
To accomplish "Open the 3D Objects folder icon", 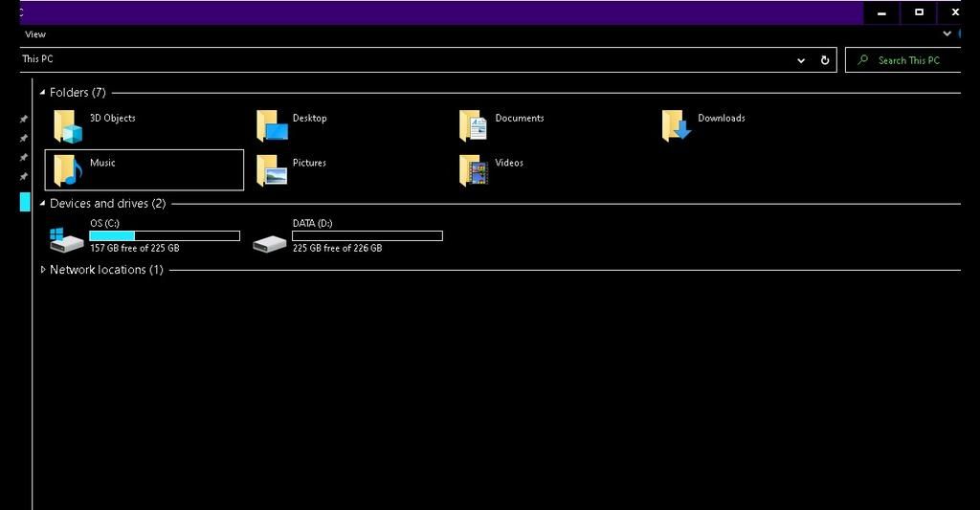I will (68, 125).
